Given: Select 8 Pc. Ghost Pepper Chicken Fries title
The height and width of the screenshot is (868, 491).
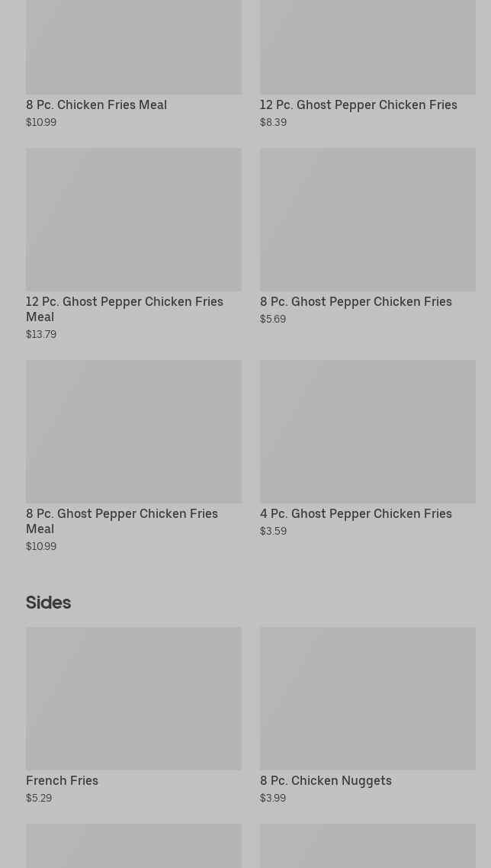Looking at the screenshot, I should pyautogui.click(x=355, y=302).
